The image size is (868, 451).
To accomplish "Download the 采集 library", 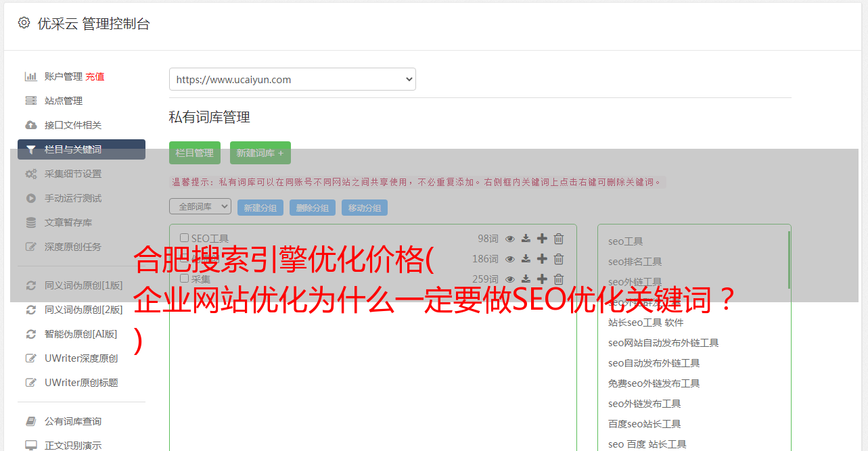I will pos(526,279).
